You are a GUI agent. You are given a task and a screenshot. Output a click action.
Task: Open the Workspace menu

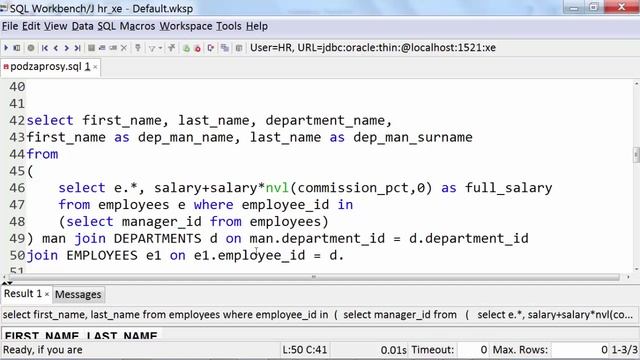[186, 26]
